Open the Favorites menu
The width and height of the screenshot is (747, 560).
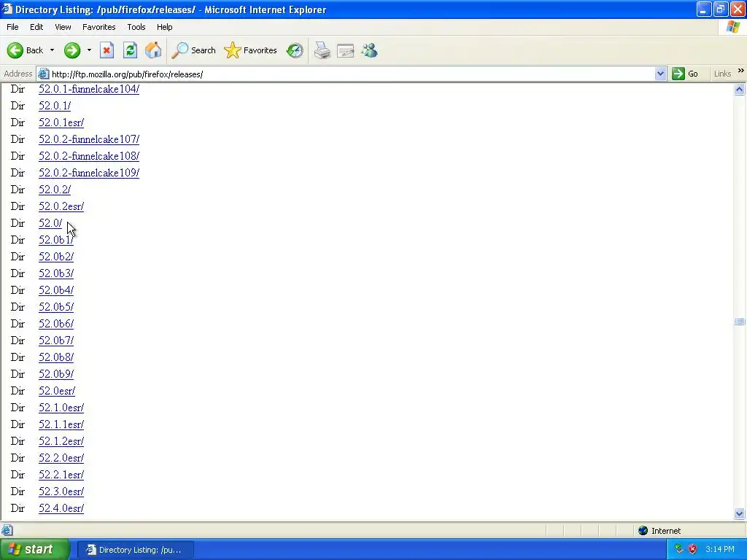tap(98, 27)
